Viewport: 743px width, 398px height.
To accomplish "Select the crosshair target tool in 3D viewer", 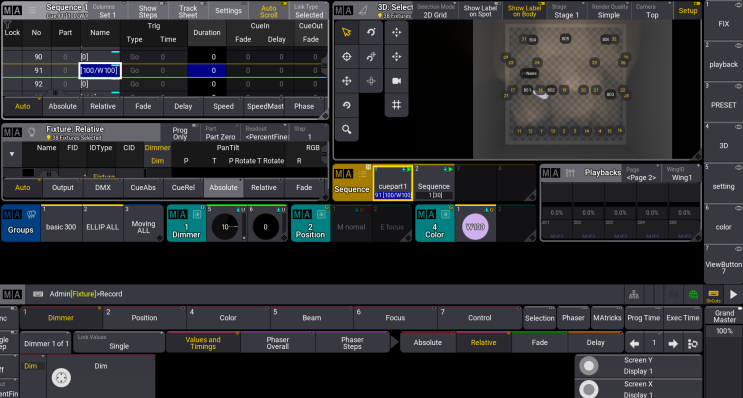I will (x=347, y=57).
